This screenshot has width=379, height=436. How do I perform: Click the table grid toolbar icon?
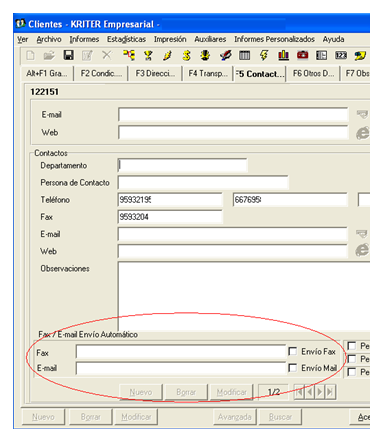[244, 55]
